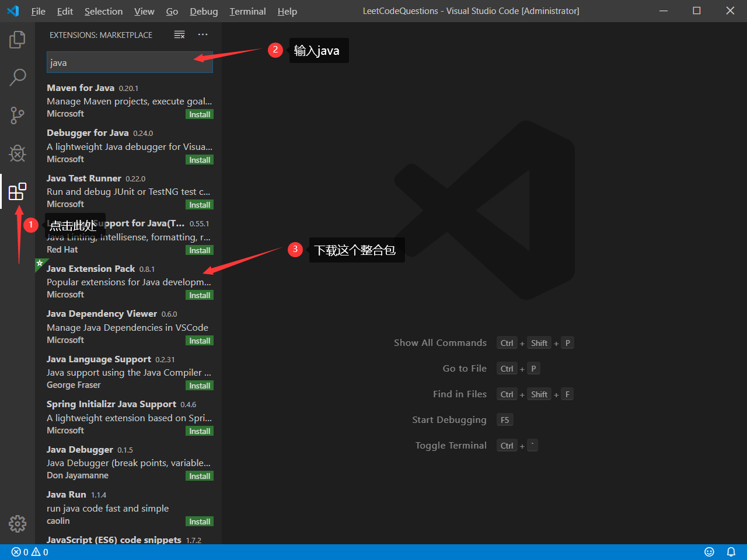Open the settings gear at bottom left
Viewport: 747px width, 560px height.
[17, 524]
